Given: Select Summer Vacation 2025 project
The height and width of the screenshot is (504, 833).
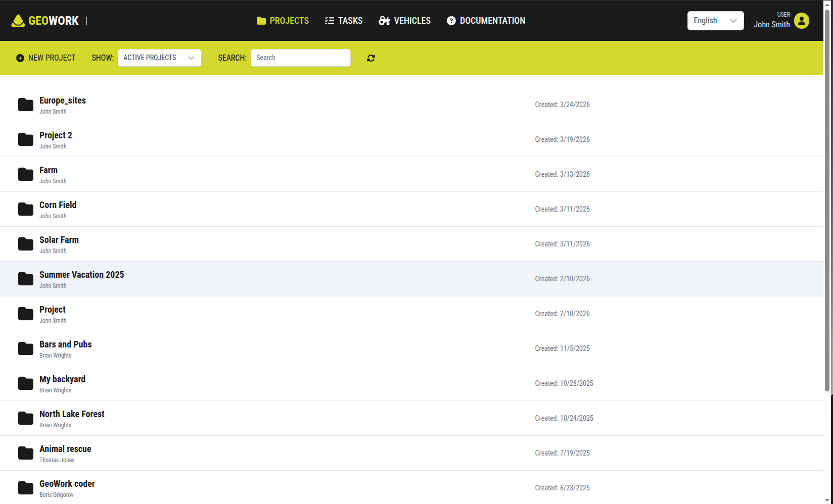Looking at the screenshot, I should [411, 279].
